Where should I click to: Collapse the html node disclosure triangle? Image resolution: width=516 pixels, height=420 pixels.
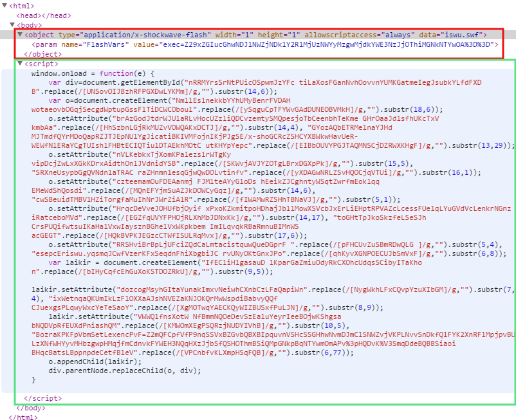point(5,6)
